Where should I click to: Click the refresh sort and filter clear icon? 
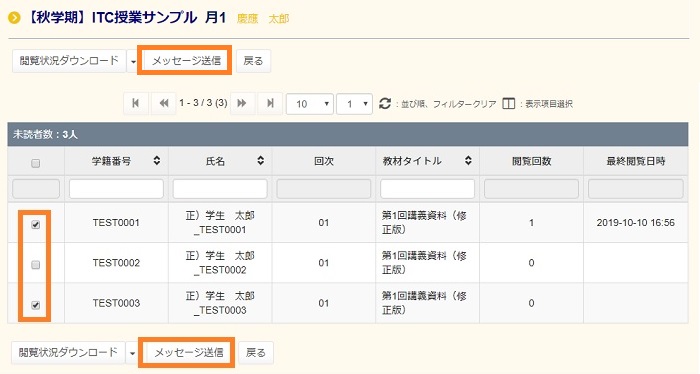tap(385, 104)
